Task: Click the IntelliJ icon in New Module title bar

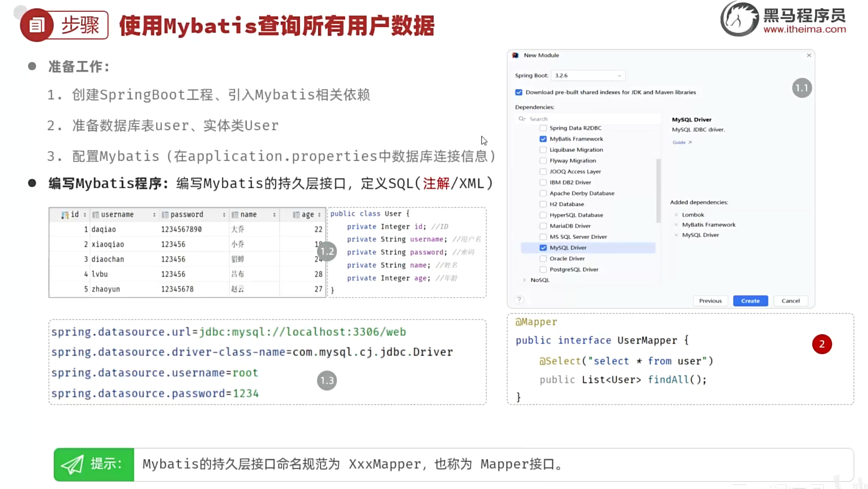Action: [515, 55]
